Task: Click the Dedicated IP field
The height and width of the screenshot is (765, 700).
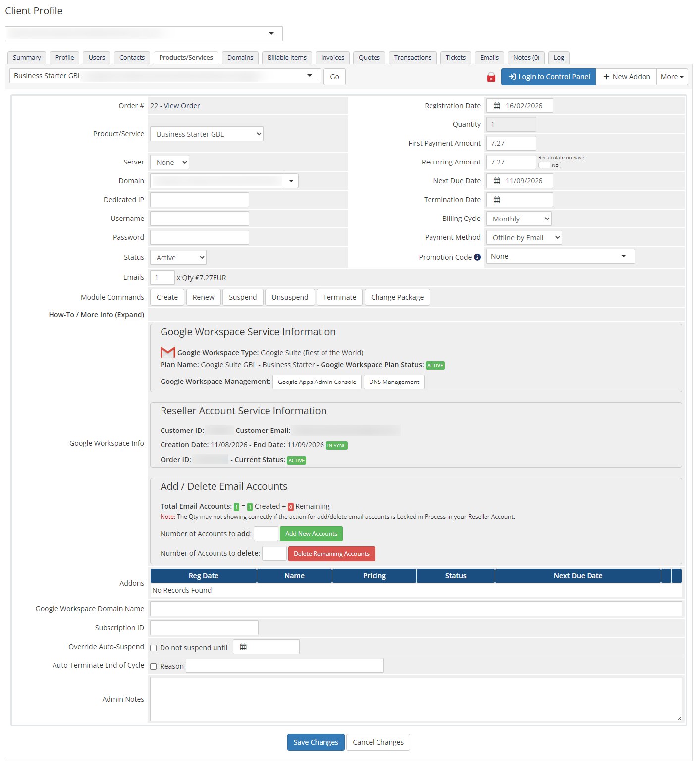Action: pos(200,200)
